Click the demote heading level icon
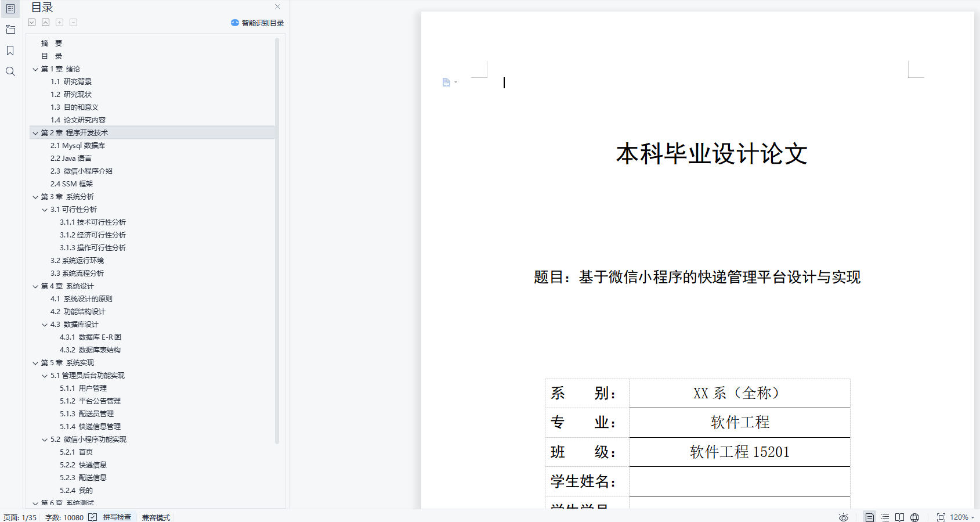The width and height of the screenshot is (980, 522). tap(74, 23)
